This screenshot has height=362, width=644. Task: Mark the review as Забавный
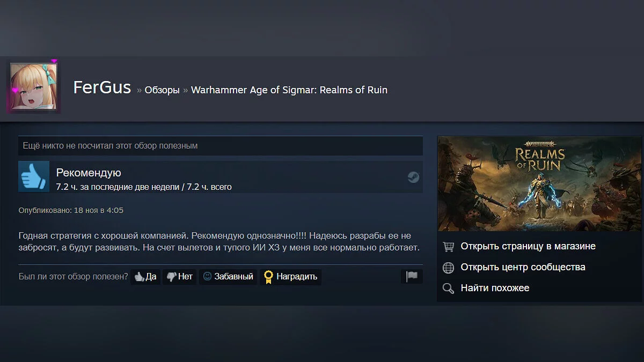(x=228, y=277)
